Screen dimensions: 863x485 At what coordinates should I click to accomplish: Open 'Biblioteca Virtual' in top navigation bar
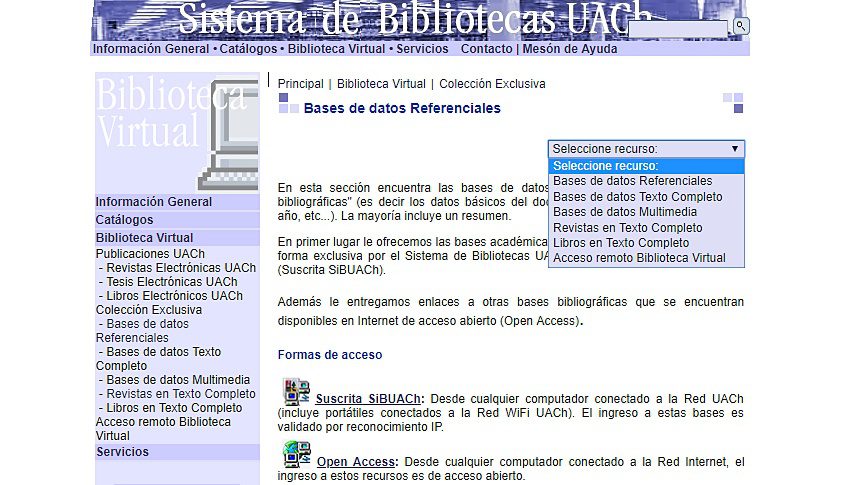coord(336,49)
